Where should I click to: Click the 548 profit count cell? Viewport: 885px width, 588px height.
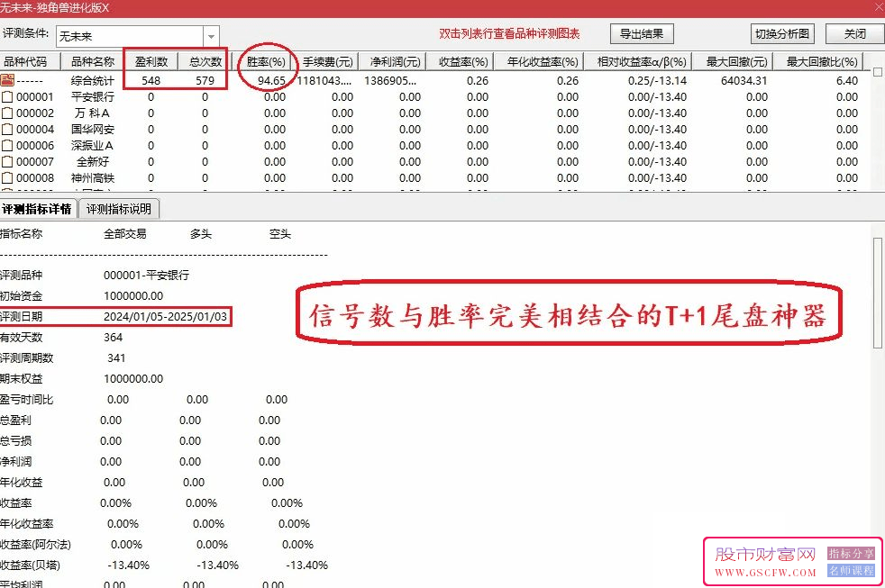(151, 81)
